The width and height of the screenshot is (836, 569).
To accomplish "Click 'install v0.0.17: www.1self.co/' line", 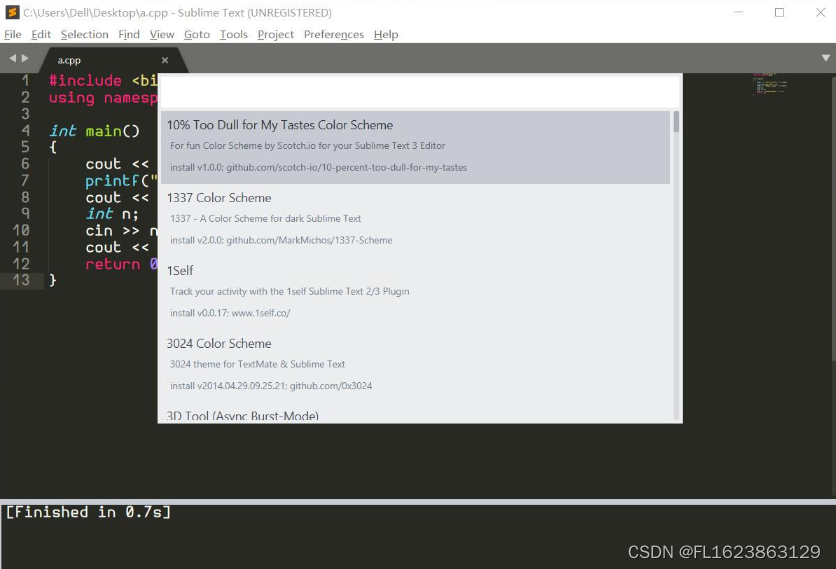I will coord(230,313).
